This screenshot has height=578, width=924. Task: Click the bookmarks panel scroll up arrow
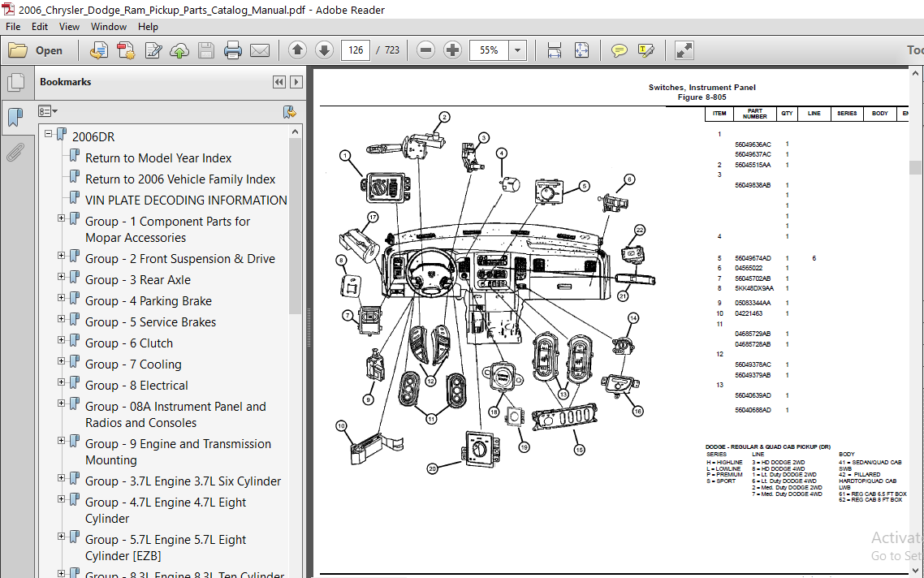point(296,132)
